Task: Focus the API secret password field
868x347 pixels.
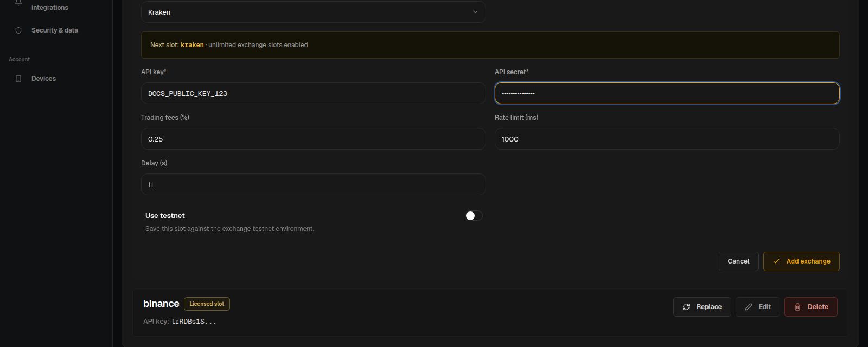Action: click(667, 93)
